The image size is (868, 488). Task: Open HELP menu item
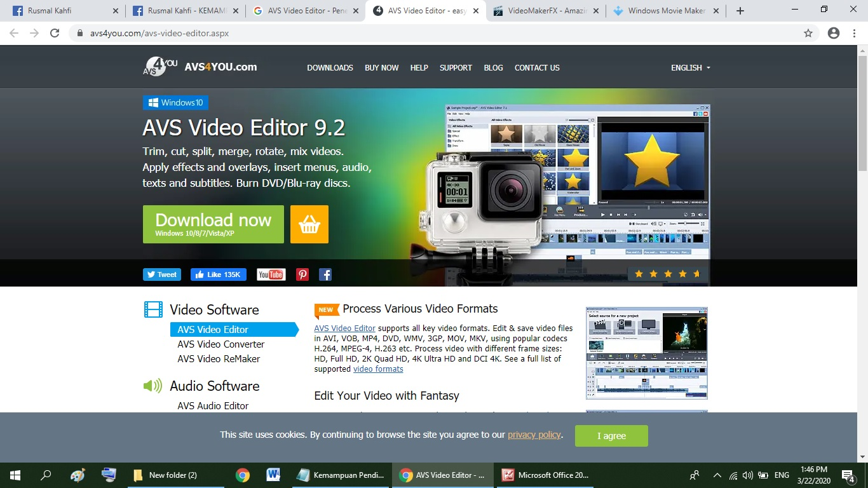(419, 67)
